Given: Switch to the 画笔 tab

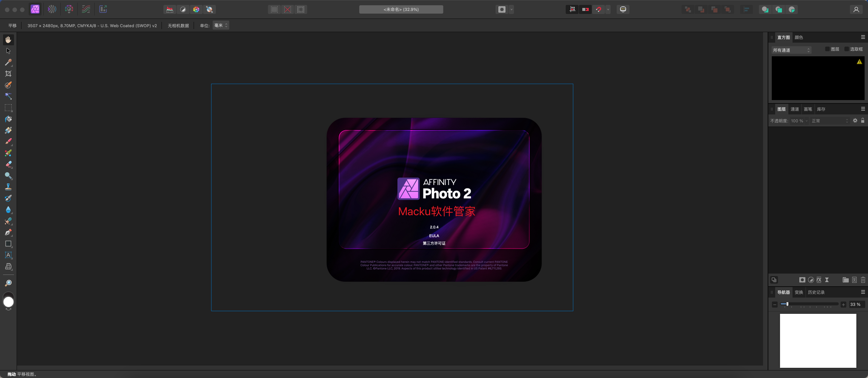Looking at the screenshot, I should click(808, 109).
